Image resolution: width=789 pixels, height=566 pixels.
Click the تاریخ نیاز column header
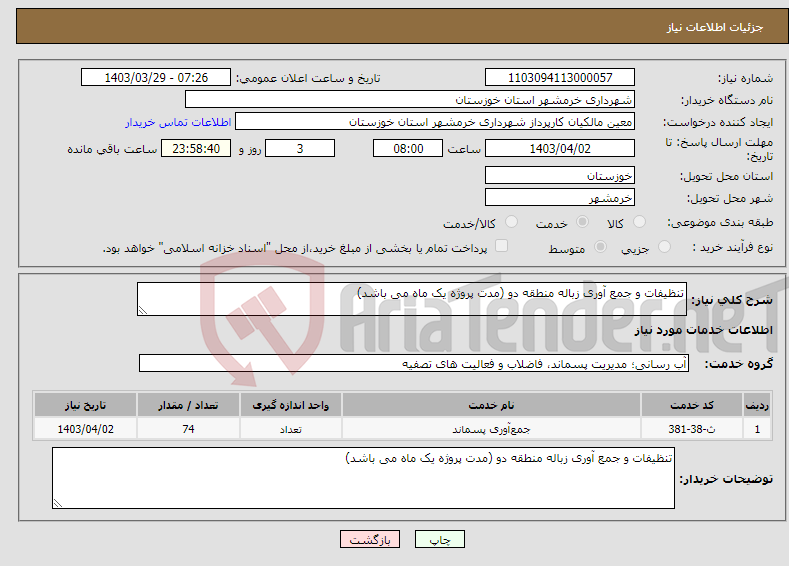(x=85, y=405)
